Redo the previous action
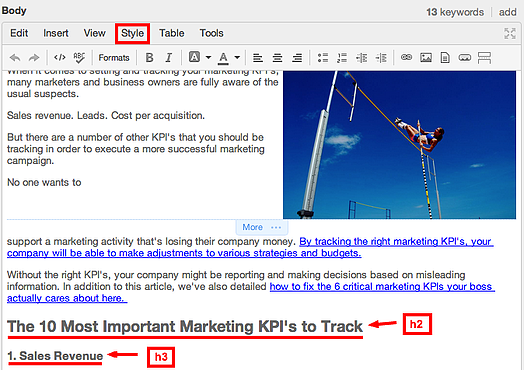The width and height of the screenshot is (524, 370). point(34,58)
